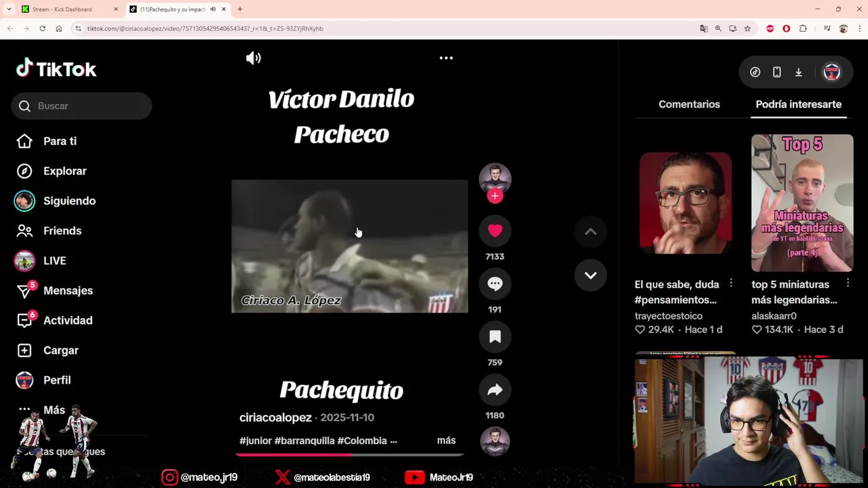Open the Cargar upload page
The width and height of the screenshot is (868, 488).
[61, 350]
